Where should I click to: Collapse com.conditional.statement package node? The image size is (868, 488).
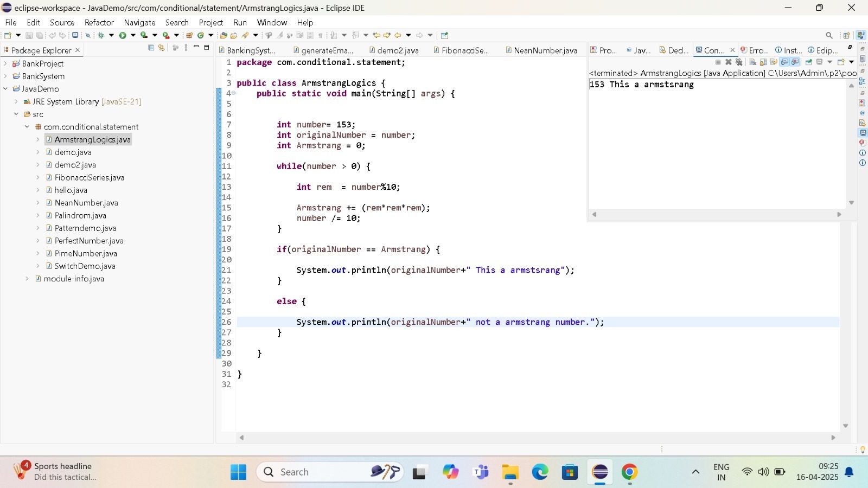pyautogui.click(x=27, y=126)
